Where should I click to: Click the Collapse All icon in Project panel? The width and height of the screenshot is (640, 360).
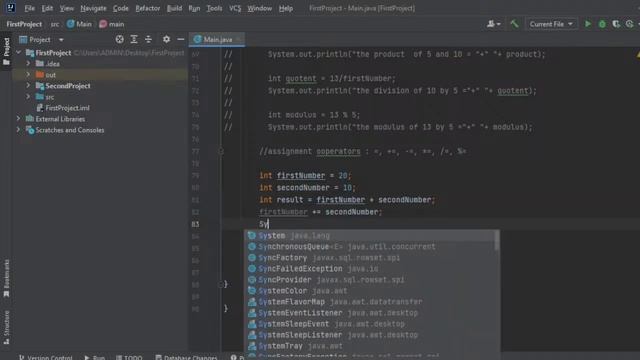(148, 39)
